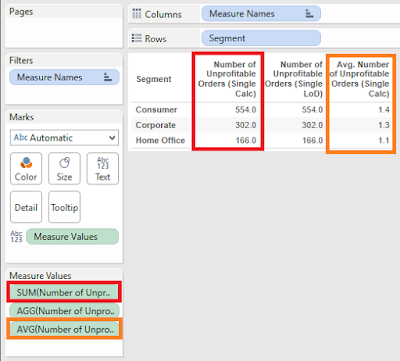400x361 pixels.
Task: Open the Size marks card
Action: pos(64,169)
